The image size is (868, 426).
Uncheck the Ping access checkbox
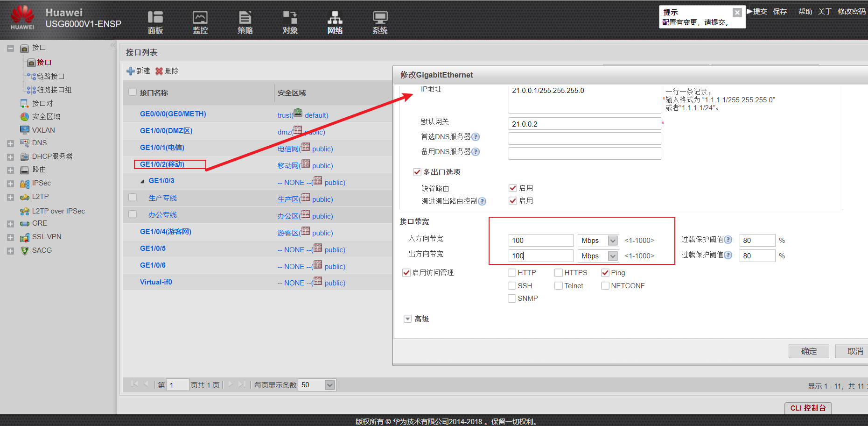click(x=605, y=272)
